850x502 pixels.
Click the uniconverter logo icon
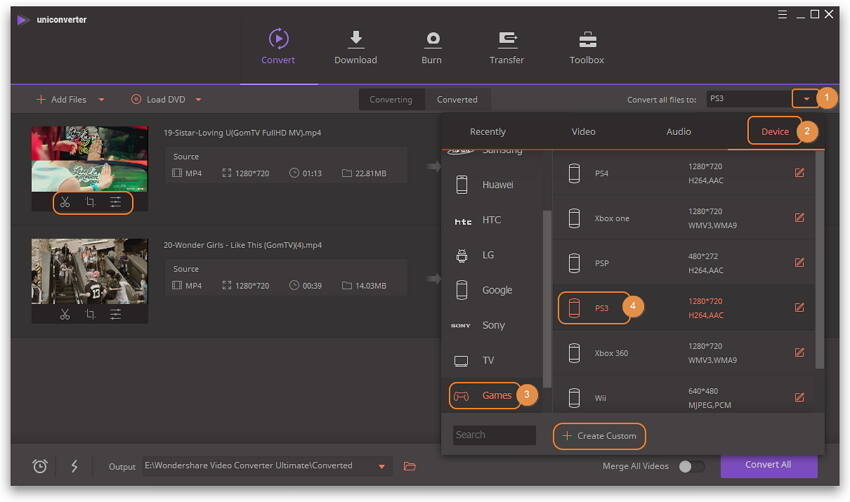[x=22, y=20]
